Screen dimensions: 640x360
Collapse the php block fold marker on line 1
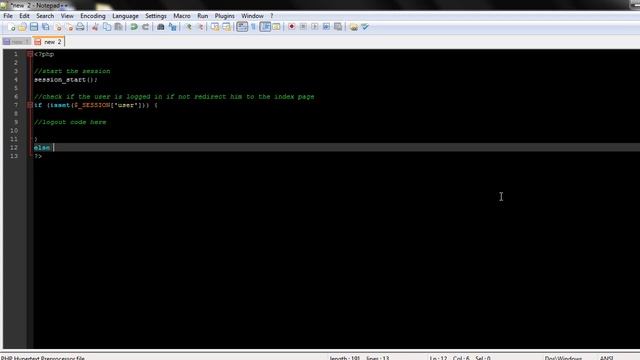[x=30, y=54]
